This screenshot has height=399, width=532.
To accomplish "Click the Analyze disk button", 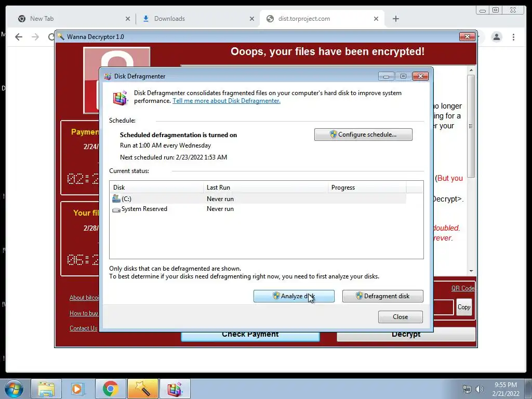I will 294,296.
